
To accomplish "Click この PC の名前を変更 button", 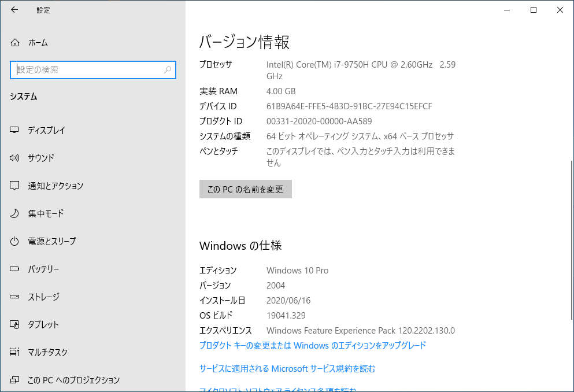I will tap(246, 189).
